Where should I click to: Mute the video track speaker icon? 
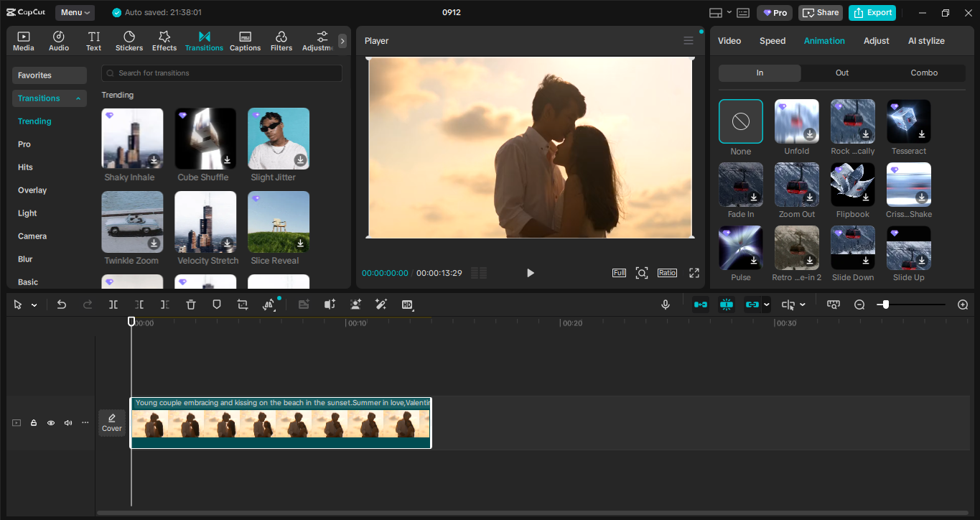[x=67, y=422]
